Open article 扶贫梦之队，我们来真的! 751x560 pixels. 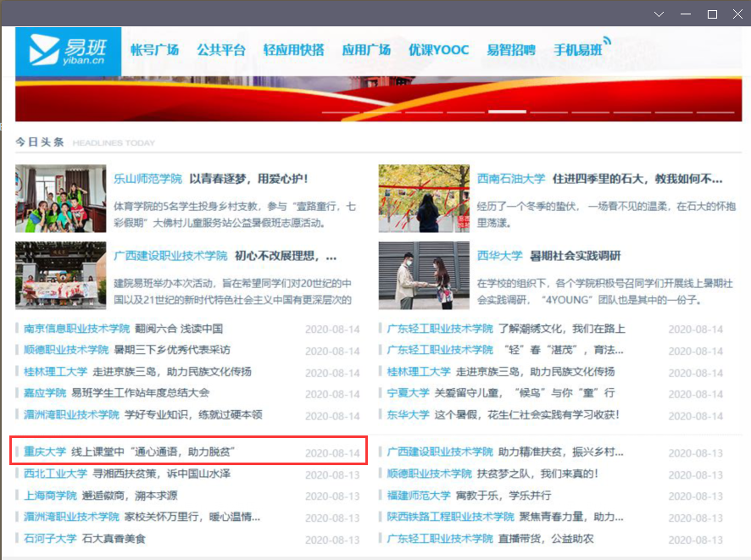click(x=538, y=474)
